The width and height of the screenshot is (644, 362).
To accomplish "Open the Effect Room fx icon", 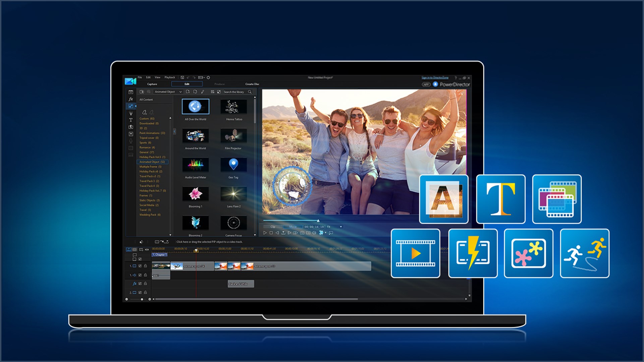I will pos(131,99).
